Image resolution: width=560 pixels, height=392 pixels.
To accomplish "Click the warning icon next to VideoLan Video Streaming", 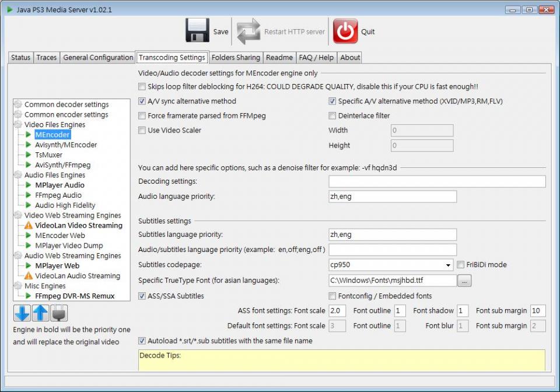I will click(28, 225).
